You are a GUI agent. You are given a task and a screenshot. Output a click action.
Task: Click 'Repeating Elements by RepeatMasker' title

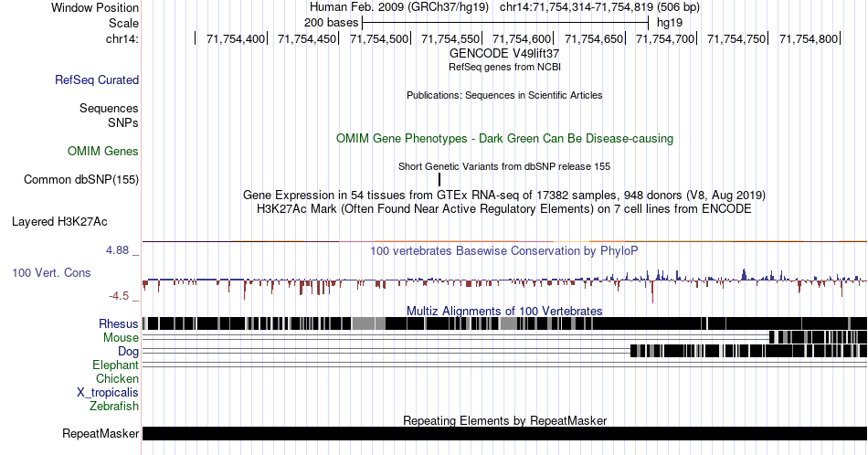[504, 420]
